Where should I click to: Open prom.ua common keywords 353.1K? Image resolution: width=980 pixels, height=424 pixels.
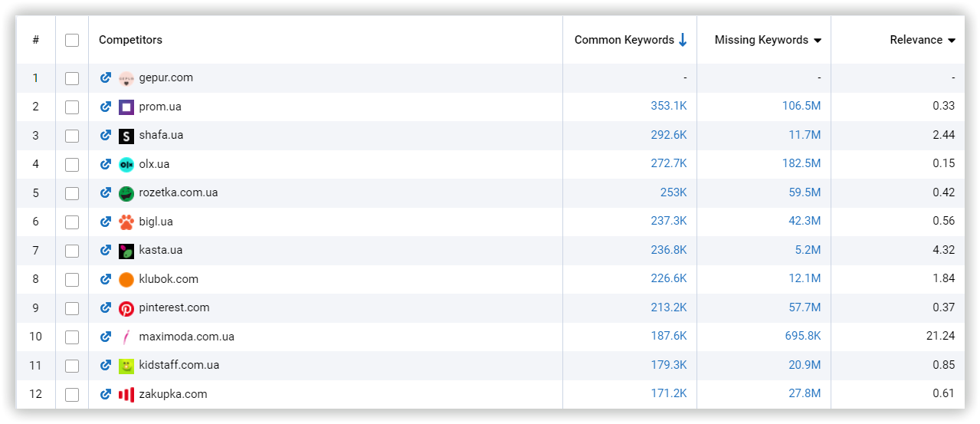pos(669,107)
